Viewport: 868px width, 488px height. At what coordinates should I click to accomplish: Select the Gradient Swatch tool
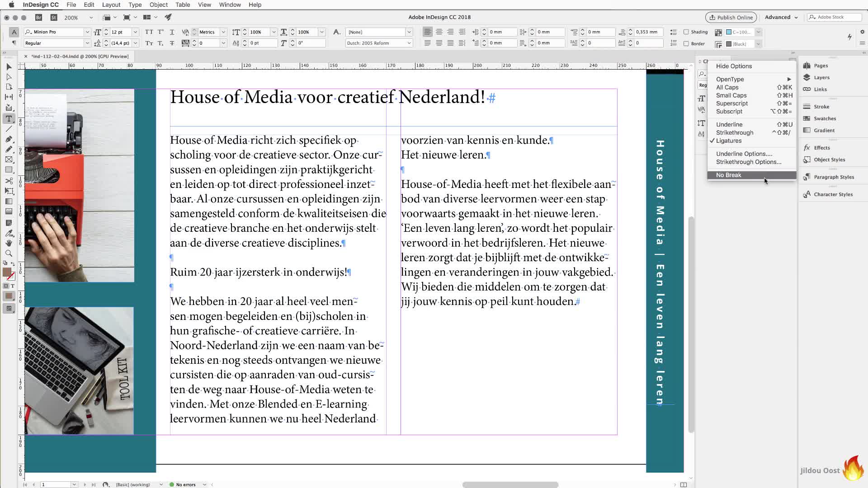click(x=9, y=202)
